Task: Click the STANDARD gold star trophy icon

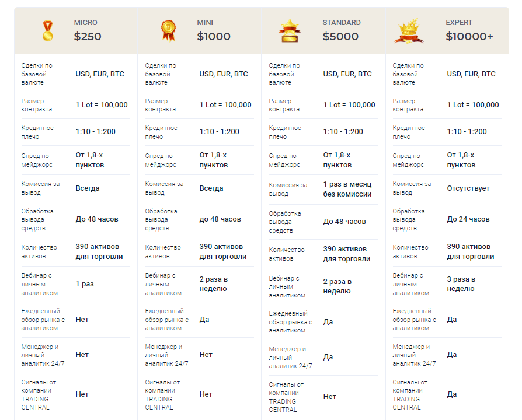Action: point(290,30)
